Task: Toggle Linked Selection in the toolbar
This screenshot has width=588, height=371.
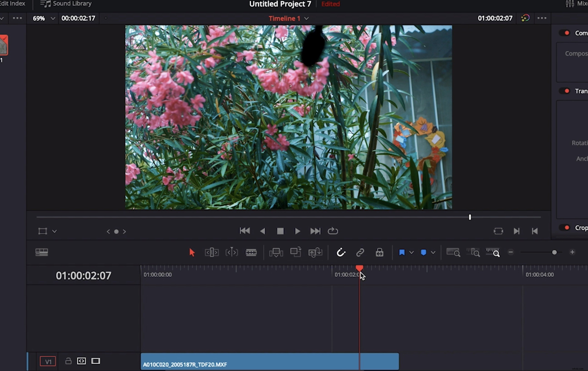Action: coord(360,252)
